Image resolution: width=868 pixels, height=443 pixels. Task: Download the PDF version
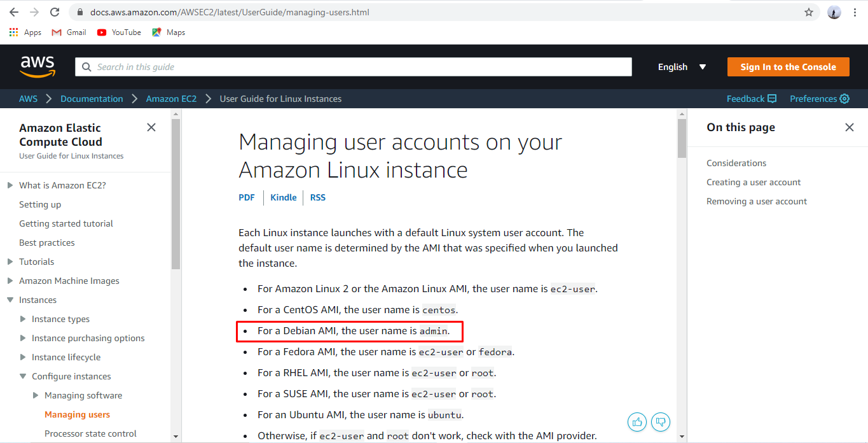[247, 197]
